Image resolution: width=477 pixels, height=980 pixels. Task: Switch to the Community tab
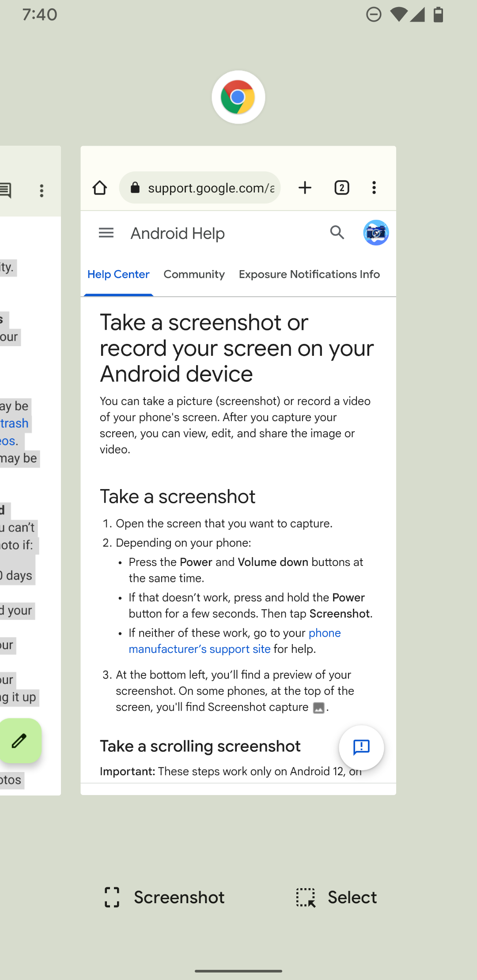(194, 274)
